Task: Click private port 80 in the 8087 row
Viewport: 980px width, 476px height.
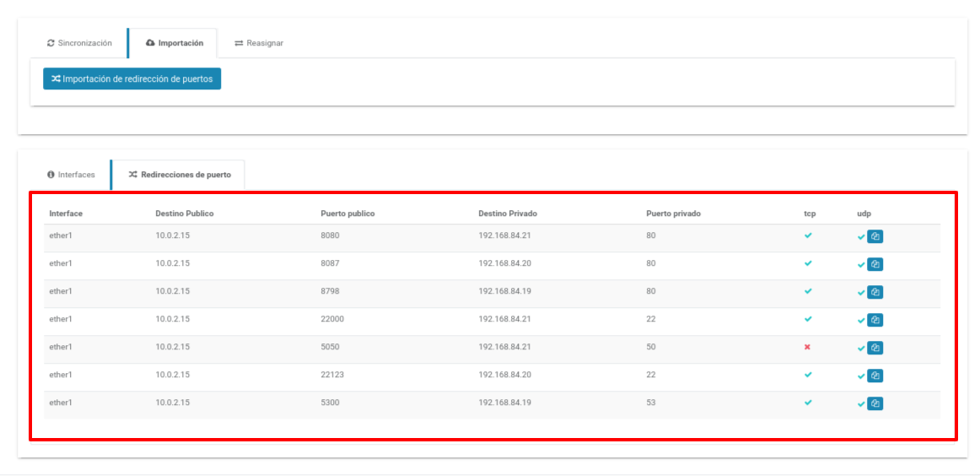Action: click(x=651, y=263)
